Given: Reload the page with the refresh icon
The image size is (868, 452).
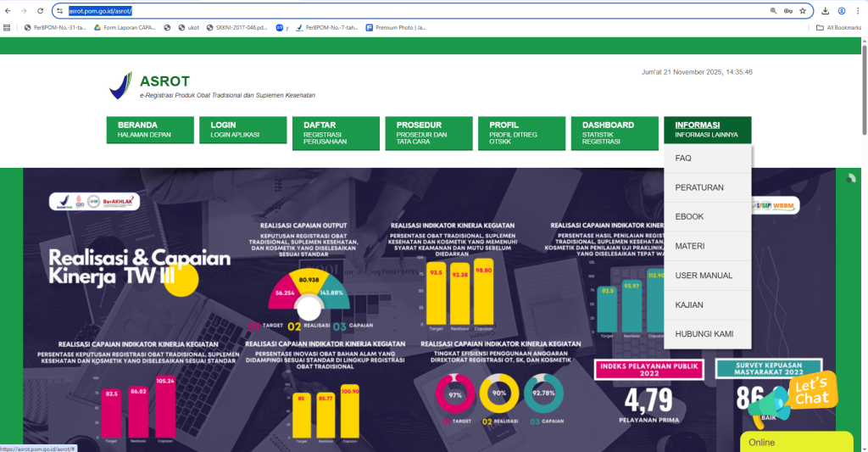Looking at the screenshot, I should (40, 11).
